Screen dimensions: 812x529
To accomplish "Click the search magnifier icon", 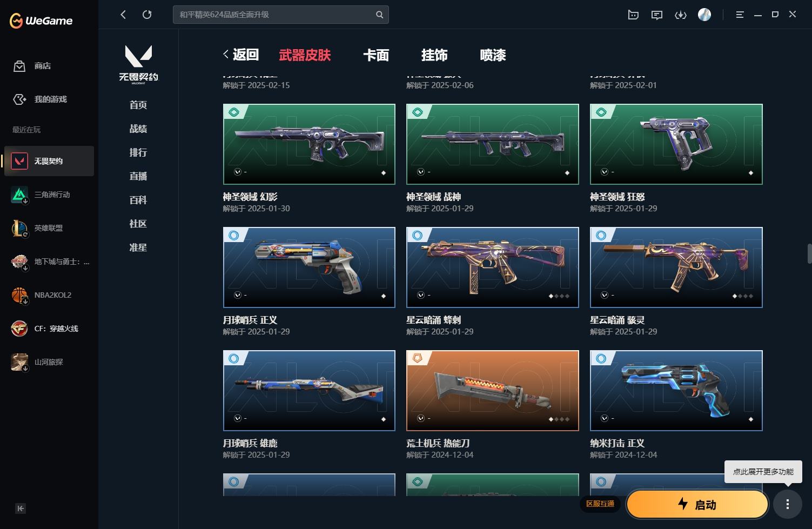I will coord(380,15).
